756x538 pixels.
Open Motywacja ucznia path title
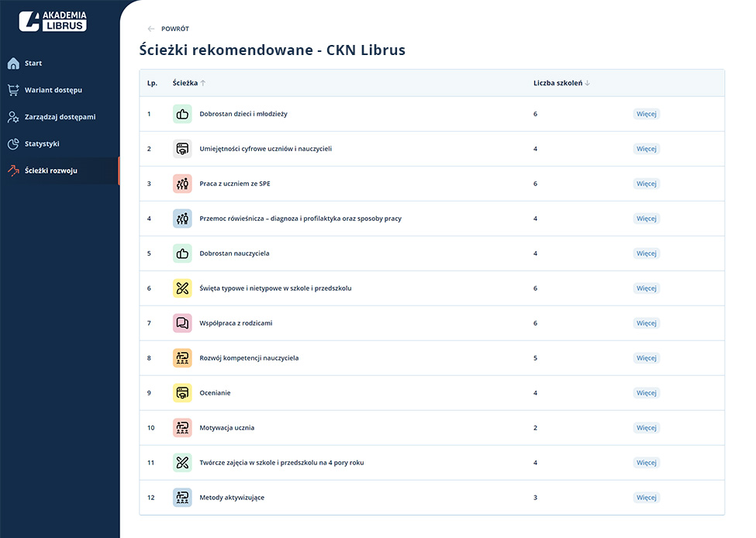click(226, 428)
